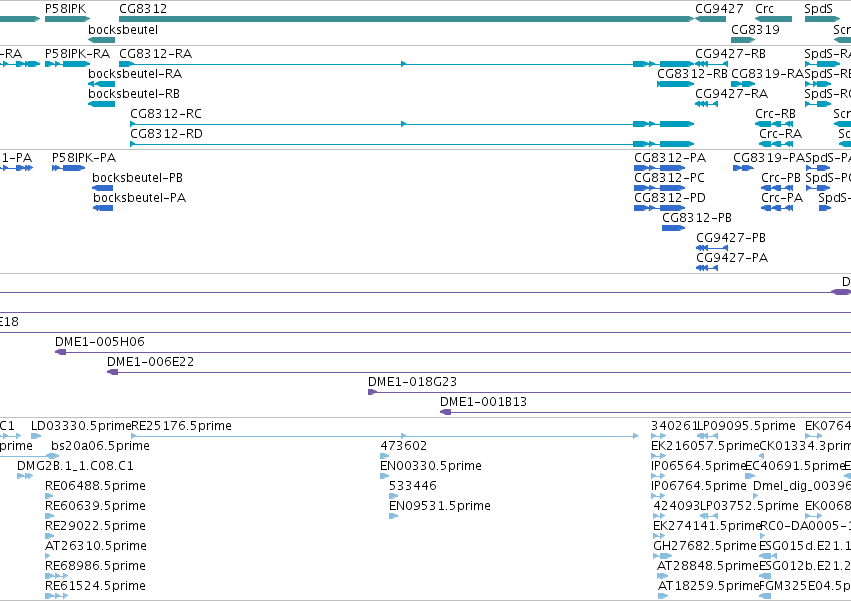Click BAC clone DME1-018G23
This screenshot has width=851, height=601.
coord(609,392)
